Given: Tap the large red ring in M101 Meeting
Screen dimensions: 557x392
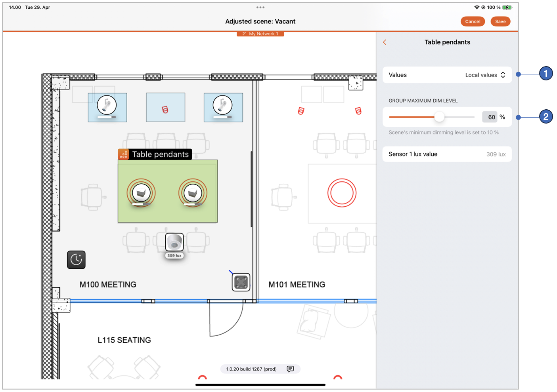Looking at the screenshot, I should click(x=342, y=193).
